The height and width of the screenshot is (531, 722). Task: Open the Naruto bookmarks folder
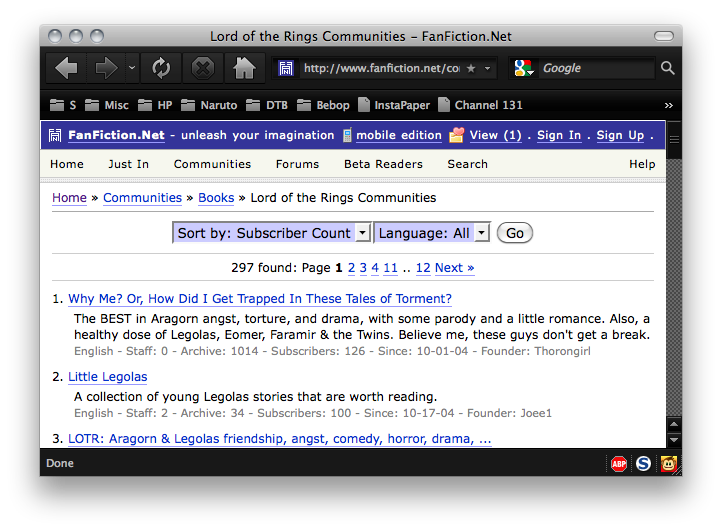(x=209, y=105)
